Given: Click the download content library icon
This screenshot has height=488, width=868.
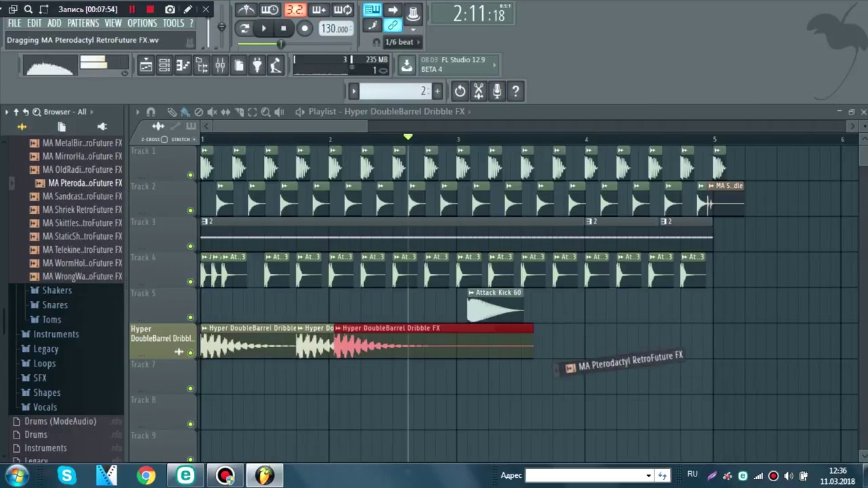Looking at the screenshot, I should click(x=406, y=65).
